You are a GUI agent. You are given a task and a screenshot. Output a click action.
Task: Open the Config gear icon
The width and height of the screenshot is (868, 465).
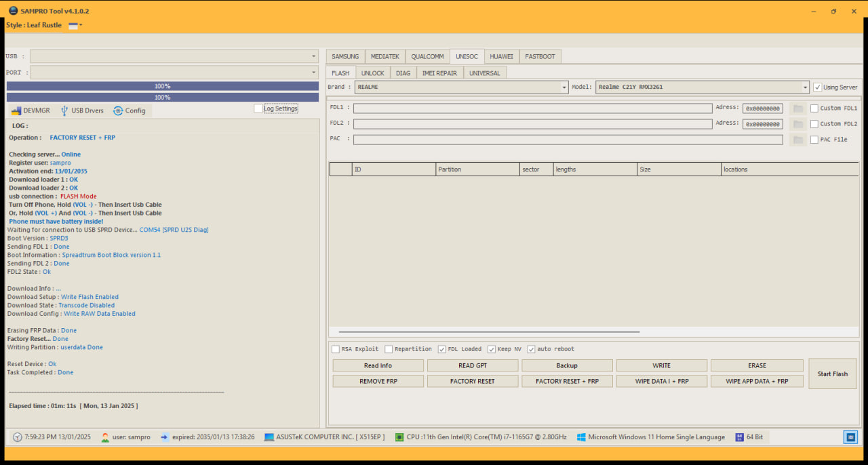(x=118, y=110)
